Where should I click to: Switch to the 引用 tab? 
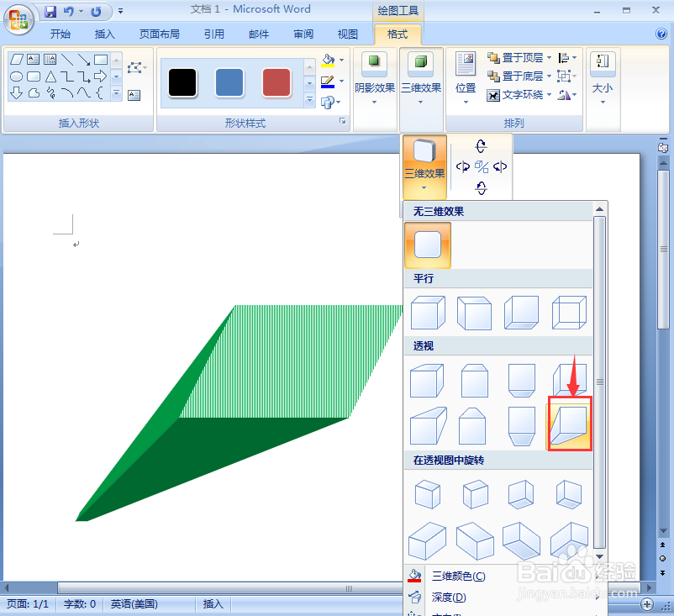(214, 34)
